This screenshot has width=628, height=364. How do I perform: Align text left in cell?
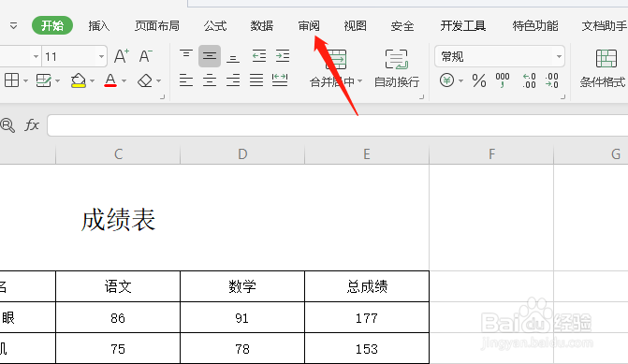(x=186, y=80)
